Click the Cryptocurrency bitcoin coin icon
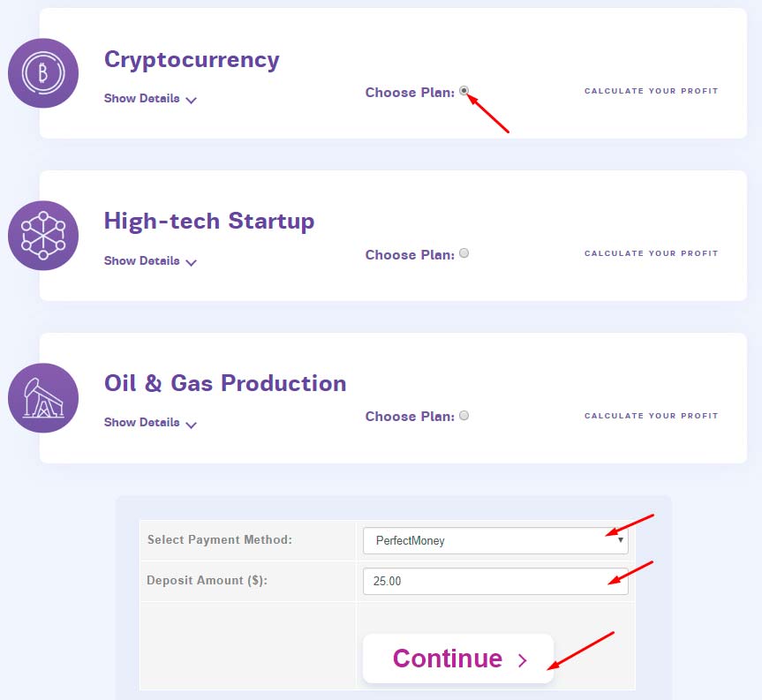 coord(43,73)
